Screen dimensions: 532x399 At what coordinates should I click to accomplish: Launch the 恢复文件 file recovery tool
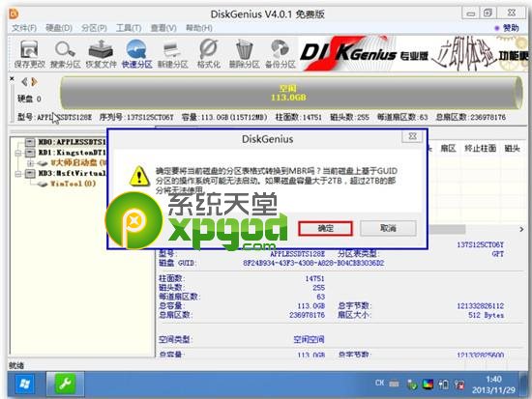tap(101, 54)
